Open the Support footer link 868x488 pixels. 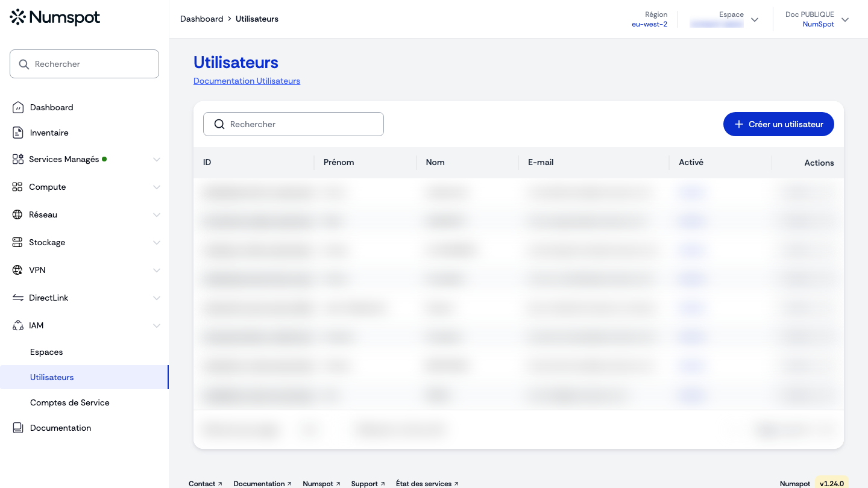click(x=368, y=484)
